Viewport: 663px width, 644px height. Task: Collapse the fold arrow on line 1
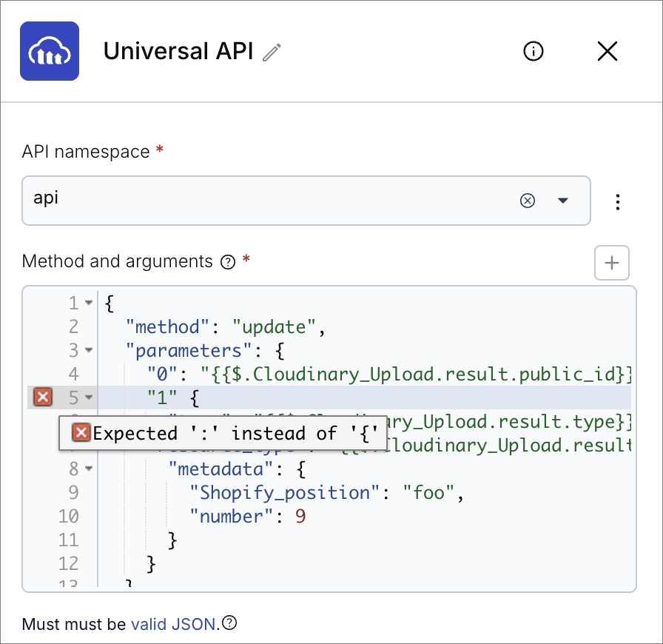pyautogui.click(x=88, y=303)
